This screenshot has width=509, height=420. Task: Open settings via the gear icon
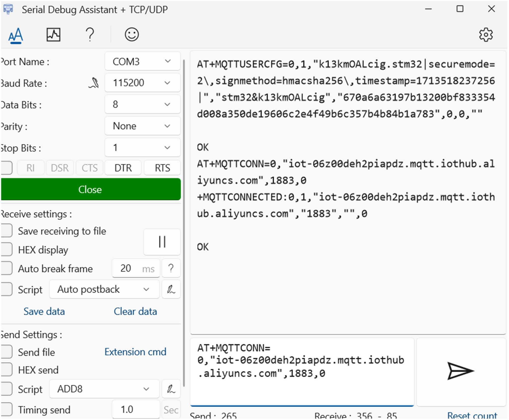point(486,35)
